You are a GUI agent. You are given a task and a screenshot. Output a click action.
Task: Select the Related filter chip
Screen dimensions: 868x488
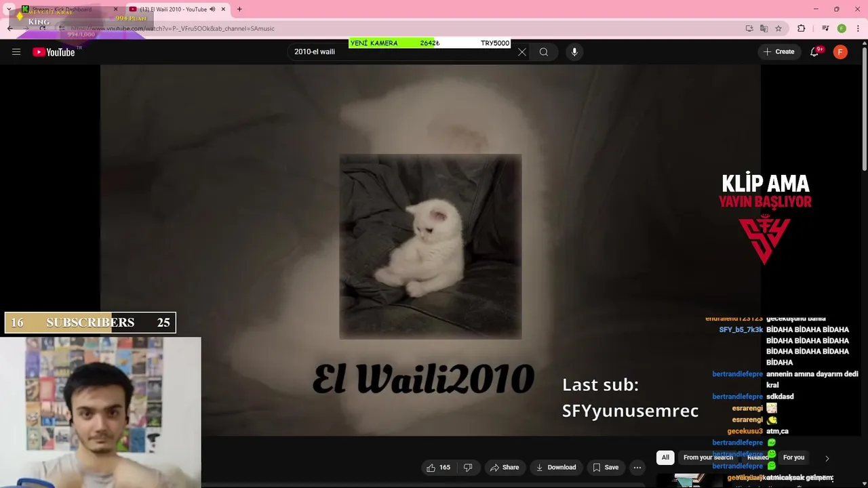click(758, 457)
